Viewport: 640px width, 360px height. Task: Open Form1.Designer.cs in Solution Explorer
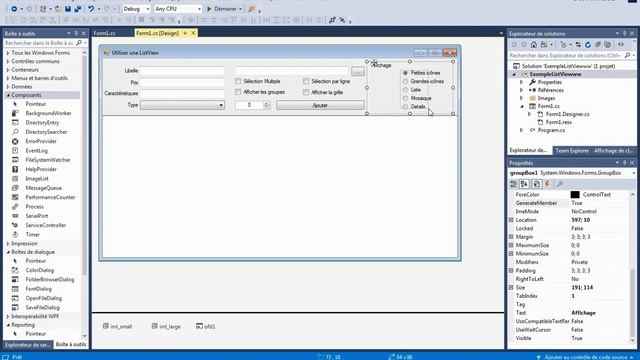[x=567, y=114]
